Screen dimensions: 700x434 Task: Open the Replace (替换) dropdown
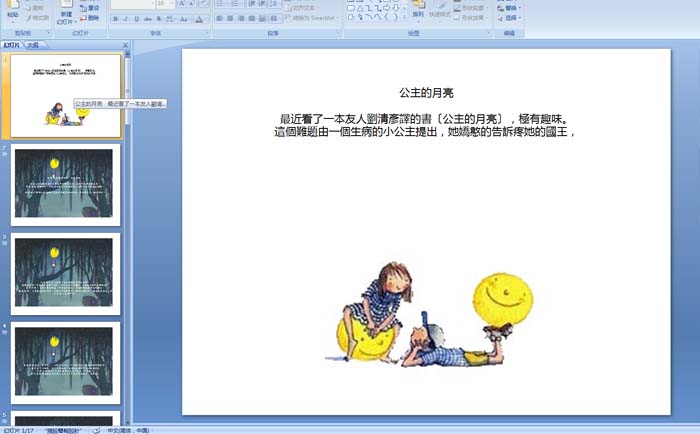(x=509, y=8)
